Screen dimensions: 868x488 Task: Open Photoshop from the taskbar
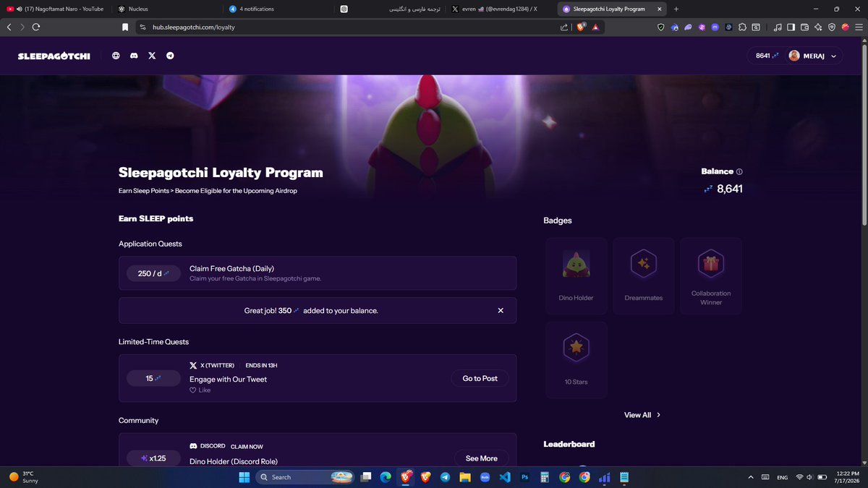point(525,477)
